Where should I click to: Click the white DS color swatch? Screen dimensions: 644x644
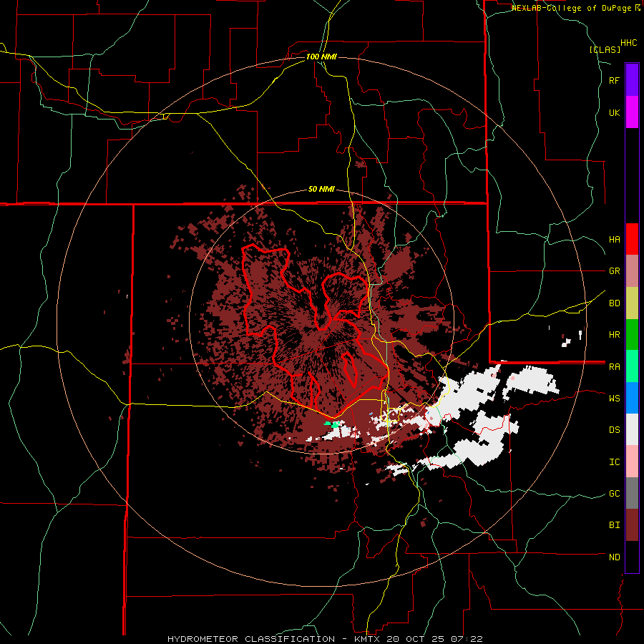coord(632,429)
